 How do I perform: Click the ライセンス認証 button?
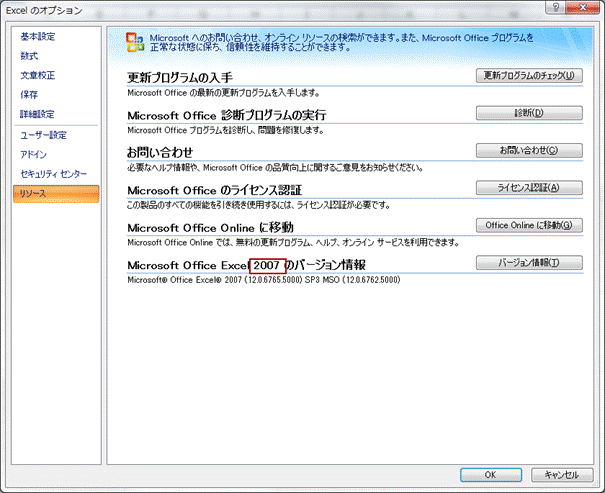coord(528,188)
